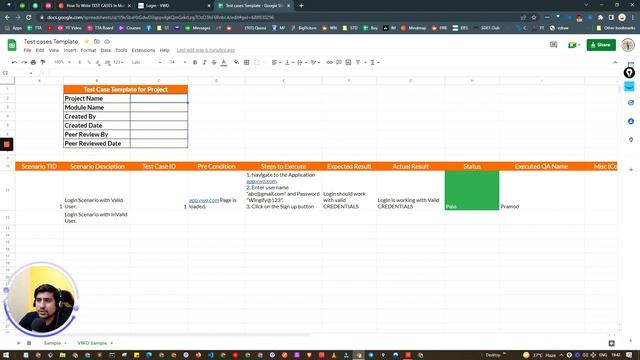Open the Insert menu

[x=70, y=50]
